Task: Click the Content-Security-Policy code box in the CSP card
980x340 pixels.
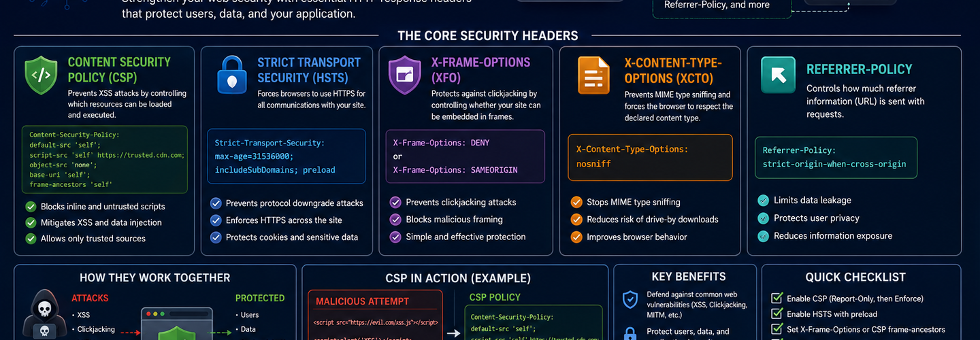Action: click(104, 160)
